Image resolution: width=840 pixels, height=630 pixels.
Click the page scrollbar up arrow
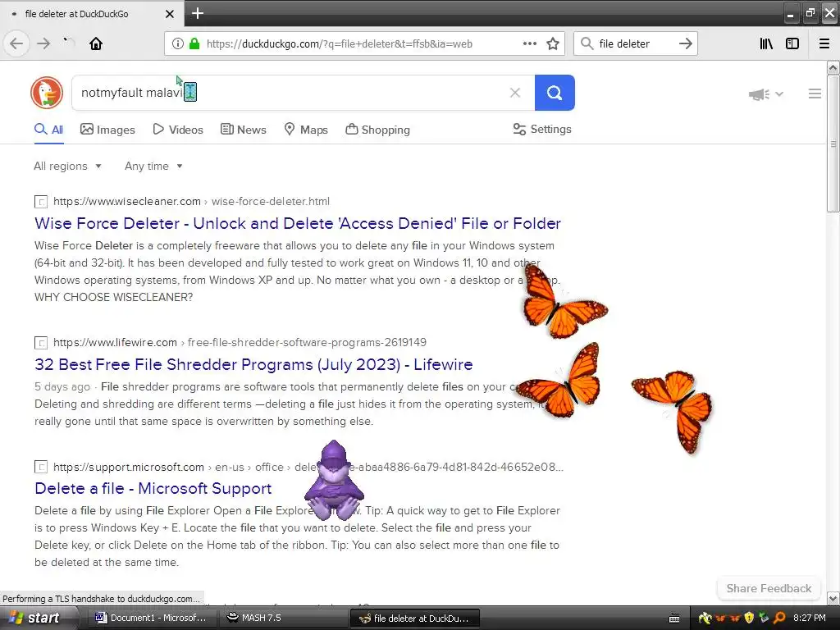coord(833,68)
